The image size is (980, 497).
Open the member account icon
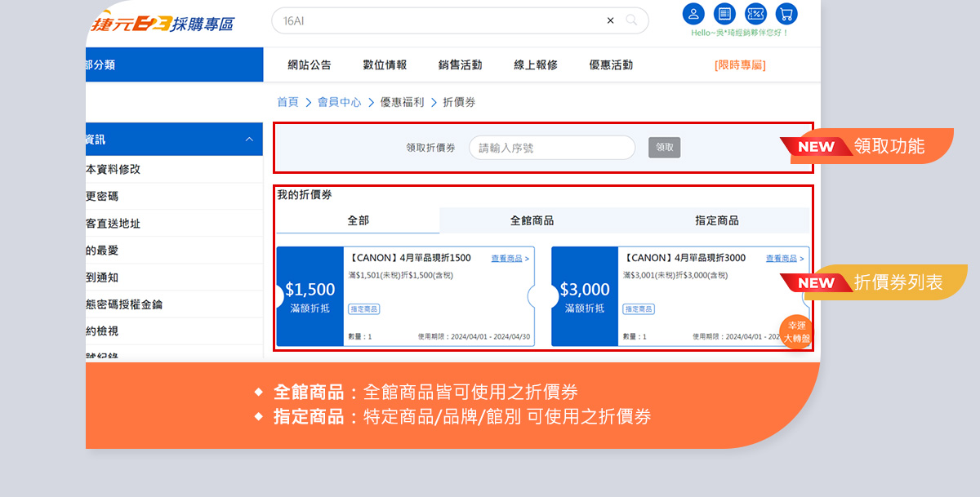coord(693,14)
